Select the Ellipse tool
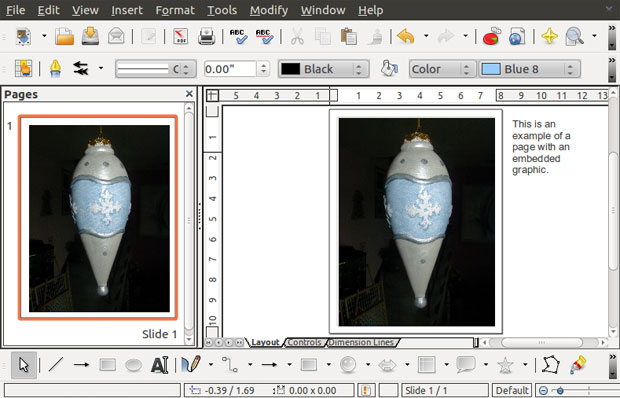620x398 pixels. pos(134,365)
